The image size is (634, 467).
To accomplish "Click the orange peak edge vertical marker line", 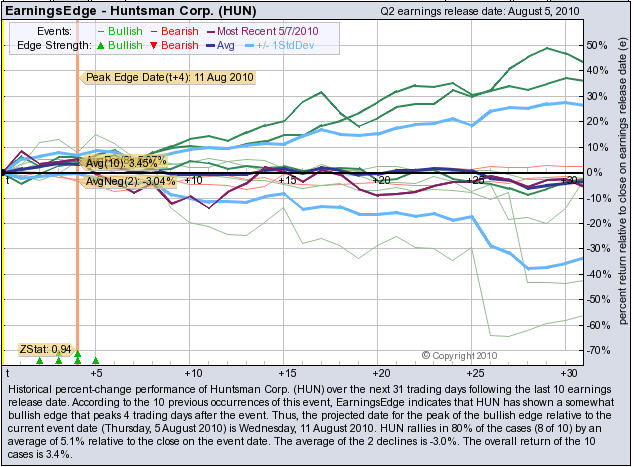I will [x=77, y=190].
